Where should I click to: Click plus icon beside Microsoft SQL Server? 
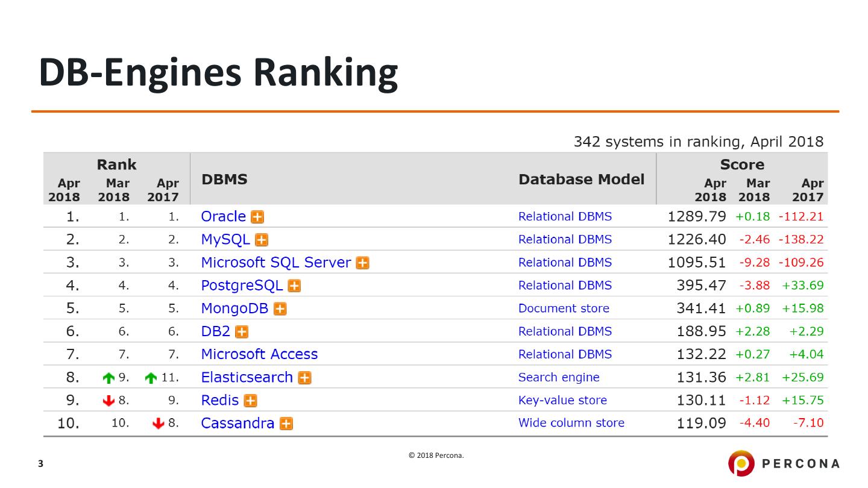click(x=362, y=263)
